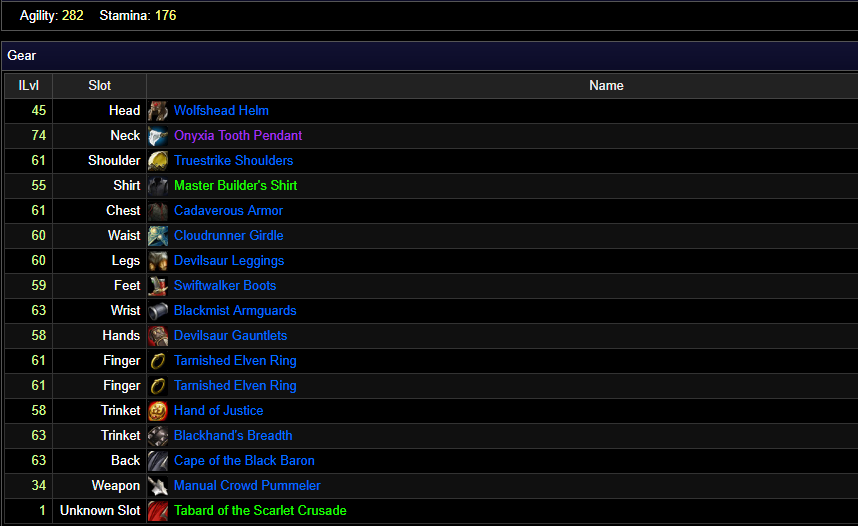Click the Cape of the Black Baron icon
The image size is (858, 526).
point(158,461)
